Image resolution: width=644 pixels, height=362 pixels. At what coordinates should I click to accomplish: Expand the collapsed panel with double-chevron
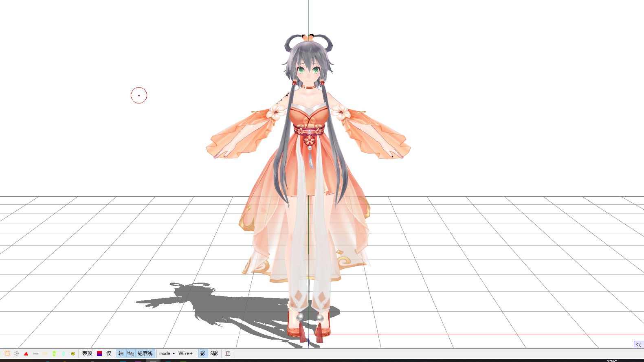click(x=638, y=344)
